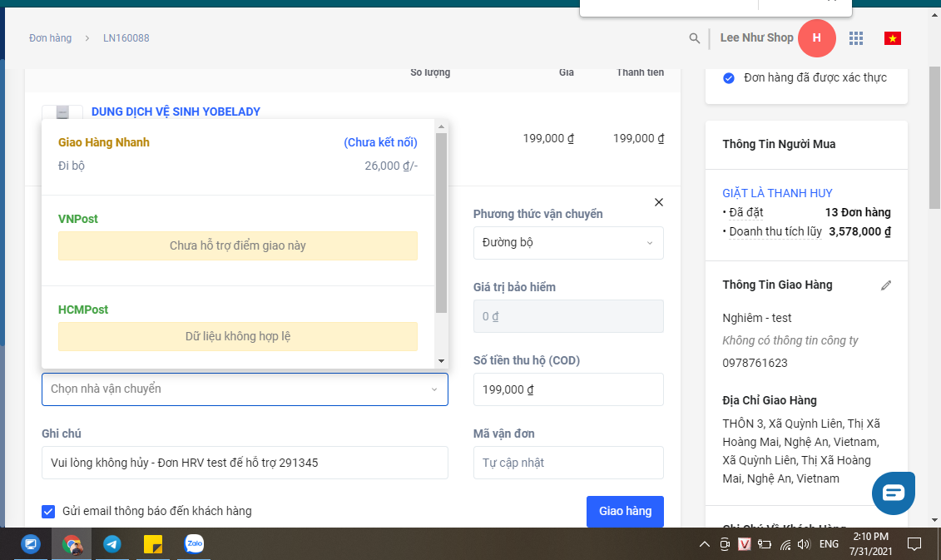Open the Đường bộ shipping method dropdown
Screen dimensions: 941x560
pos(568,242)
